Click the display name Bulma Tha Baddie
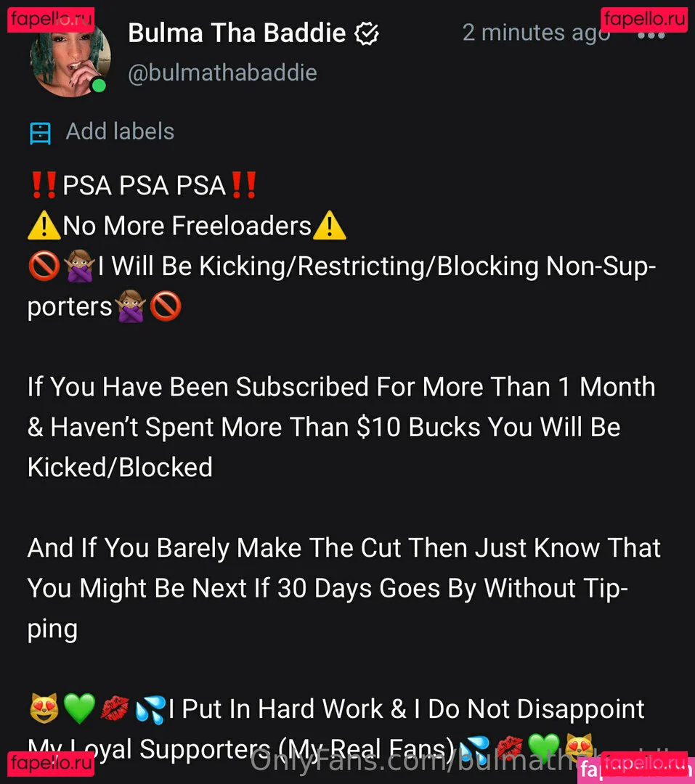The width and height of the screenshot is (695, 784). click(237, 33)
